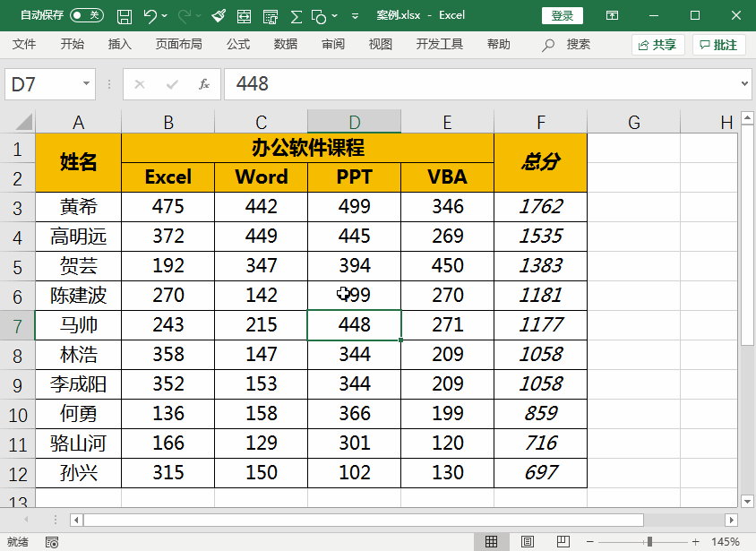Open the 视图 ribbon tab
This screenshot has width=756, height=551.
pos(381,45)
